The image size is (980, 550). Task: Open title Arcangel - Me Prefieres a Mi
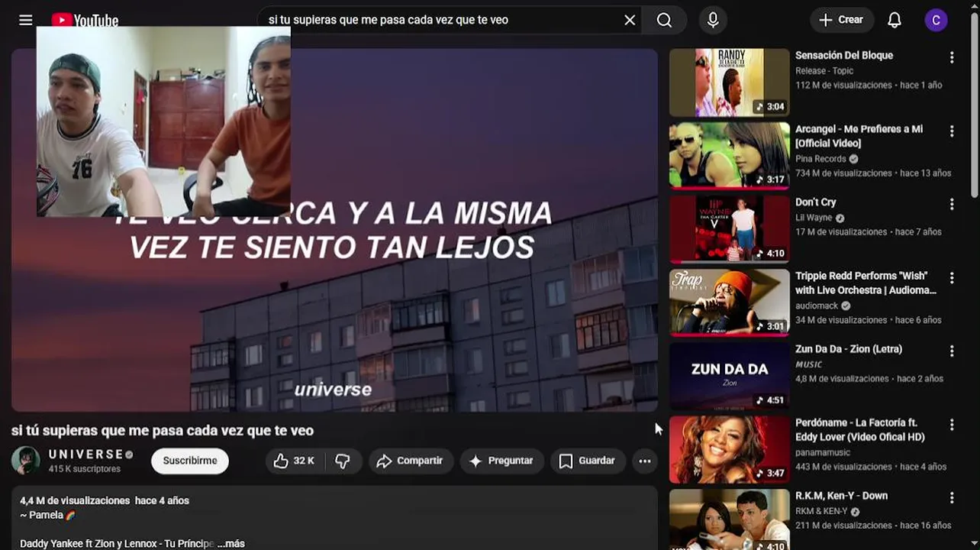tap(859, 136)
